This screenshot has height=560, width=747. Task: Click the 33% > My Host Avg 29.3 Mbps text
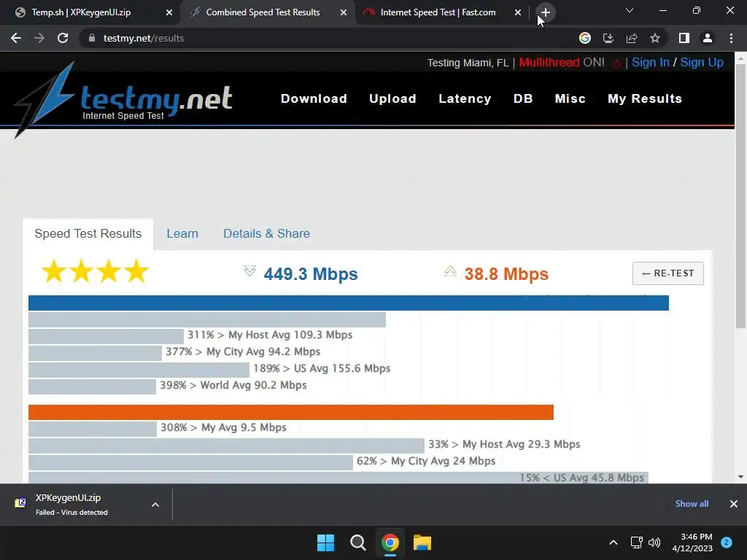(x=504, y=444)
